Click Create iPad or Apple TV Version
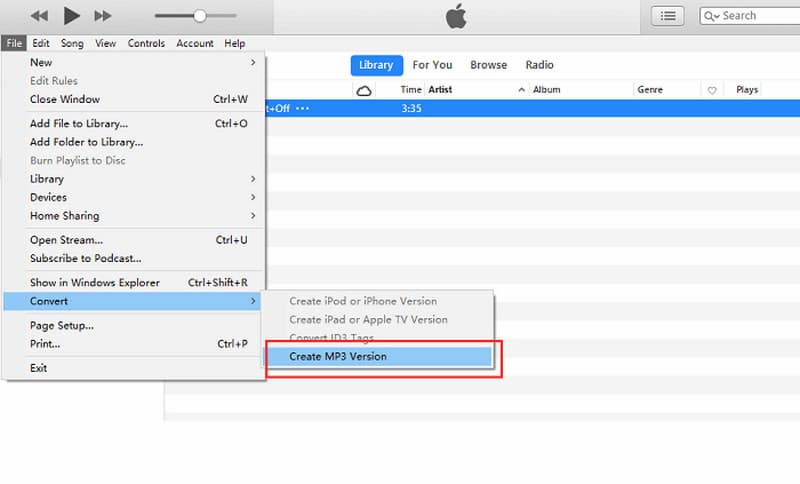 [379, 320]
